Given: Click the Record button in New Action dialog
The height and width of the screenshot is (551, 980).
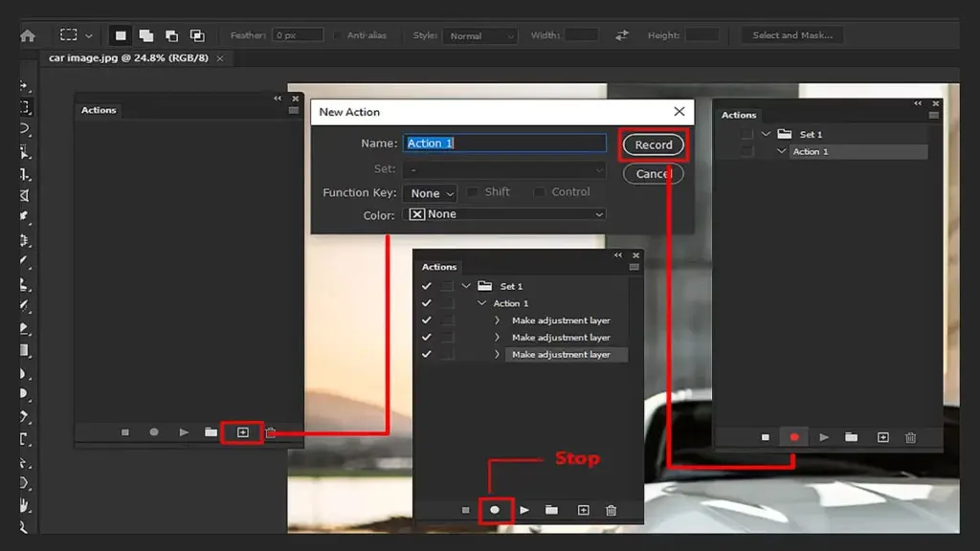Looking at the screenshot, I should tap(653, 145).
